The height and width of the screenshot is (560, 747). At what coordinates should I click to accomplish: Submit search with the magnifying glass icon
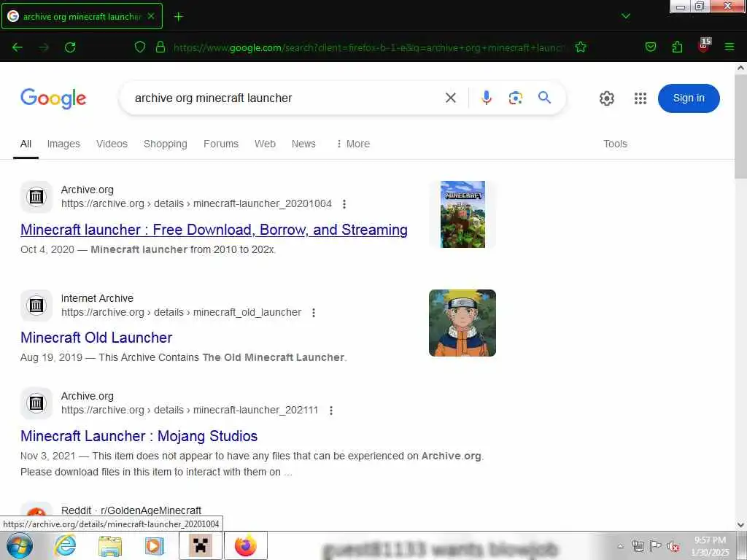tap(544, 98)
